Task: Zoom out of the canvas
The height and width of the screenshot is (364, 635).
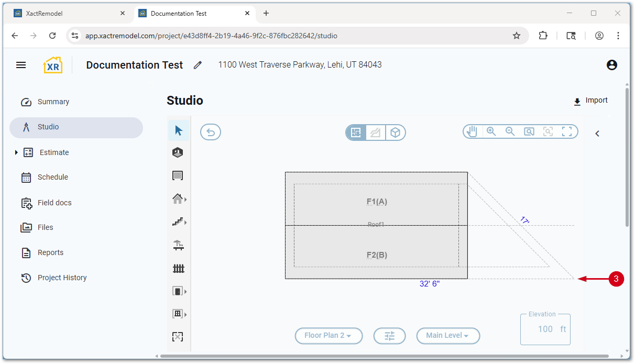Action: coord(510,131)
